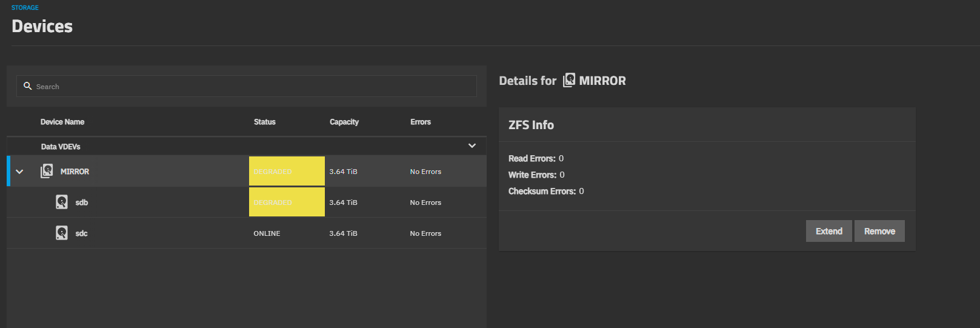Click the search magnifier icon

pyautogui.click(x=27, y=86)
